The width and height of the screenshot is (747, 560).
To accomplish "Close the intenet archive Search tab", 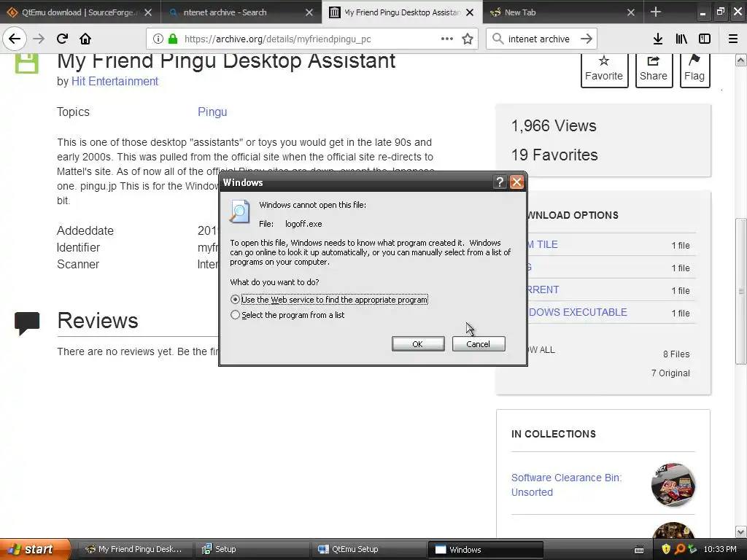I will (309, 12).
